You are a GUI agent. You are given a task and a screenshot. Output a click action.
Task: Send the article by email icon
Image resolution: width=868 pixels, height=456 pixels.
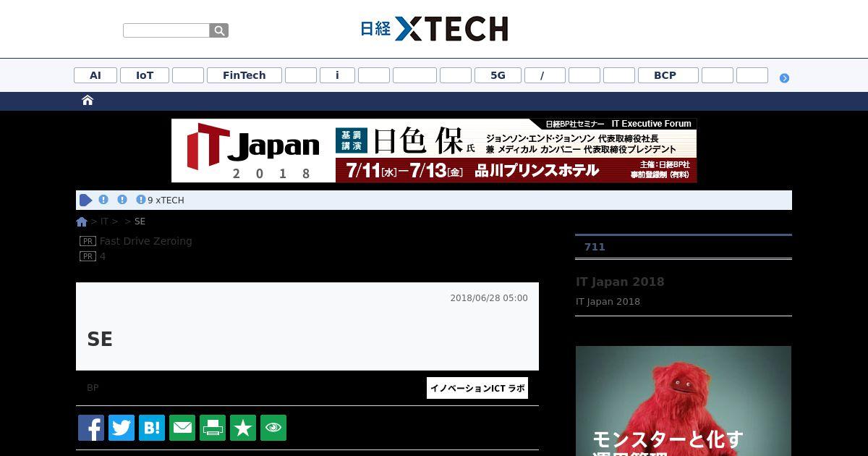[x=182, y=428]
